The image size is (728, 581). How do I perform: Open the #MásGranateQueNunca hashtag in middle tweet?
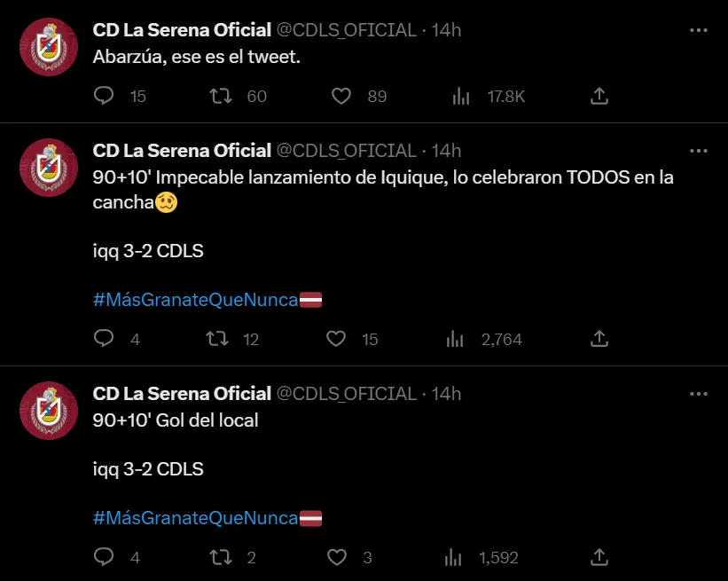coord(196,300)
